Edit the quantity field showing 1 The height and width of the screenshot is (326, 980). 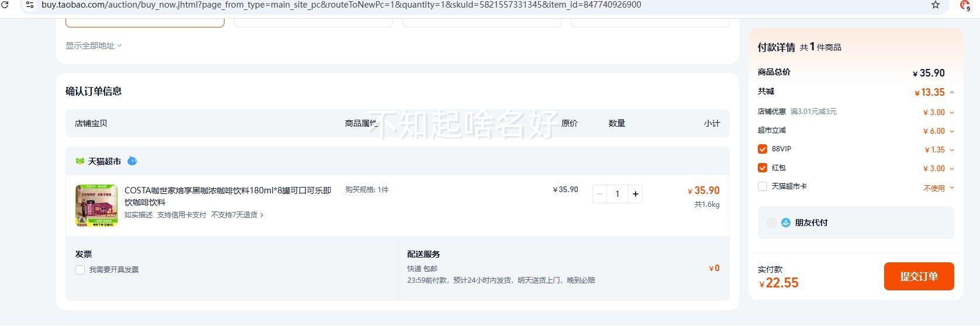pos(617,194)
